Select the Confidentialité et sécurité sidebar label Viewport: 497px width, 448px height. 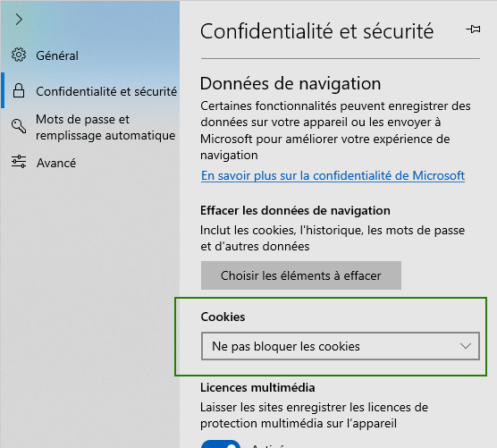tap(106, 91)
